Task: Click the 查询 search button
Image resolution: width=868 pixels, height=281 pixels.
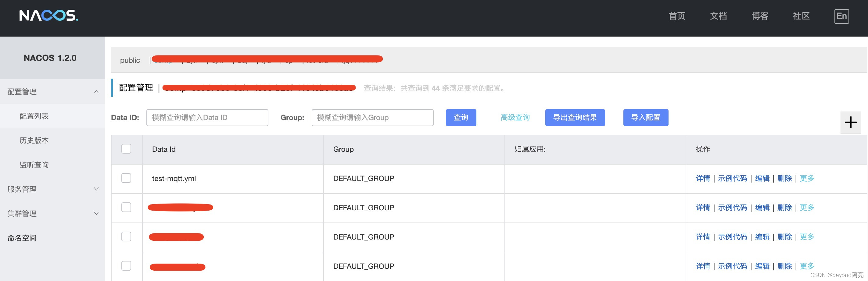Action: (461, 117)
